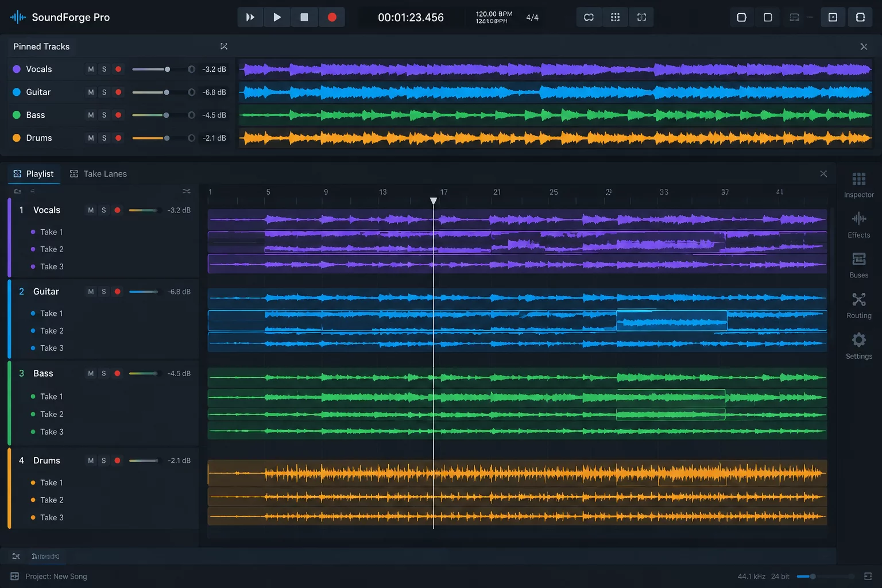The width and height of the screenshot is (882, 588).
Task: Click the 00:01:23.456 time display
Action: click(411, 18)
